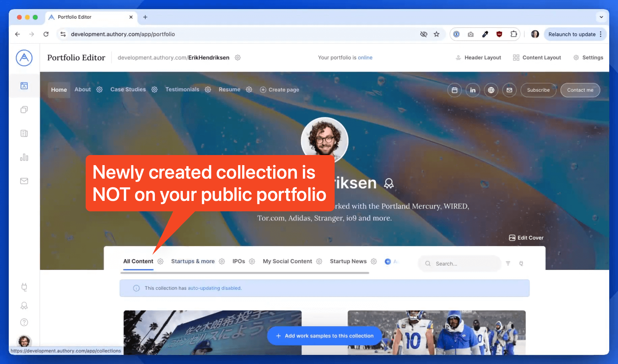
Task: Click the calendar icon in portfolio header
Action: tap(454, 90)
